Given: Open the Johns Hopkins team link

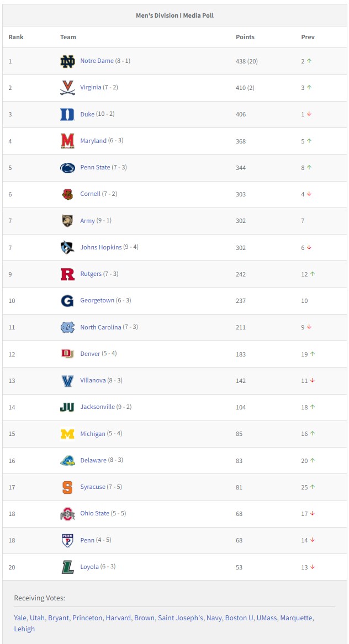Looking at the screenshot, I should tap(101, 247).
